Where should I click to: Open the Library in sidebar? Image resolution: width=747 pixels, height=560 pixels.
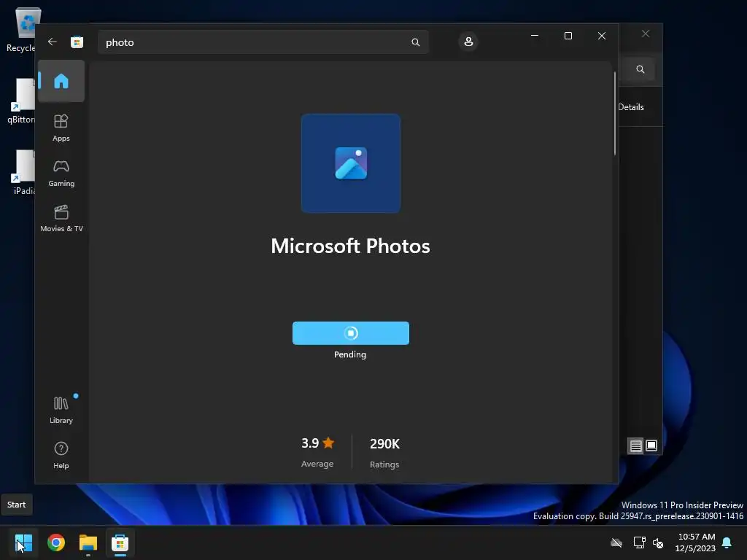(x=61, y=410)
